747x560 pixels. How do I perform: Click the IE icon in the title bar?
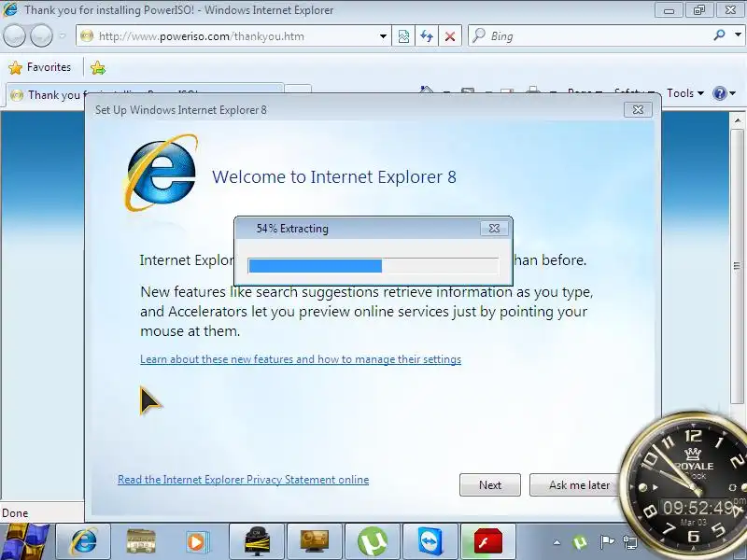pyautogui.click(x=10, y=9)
